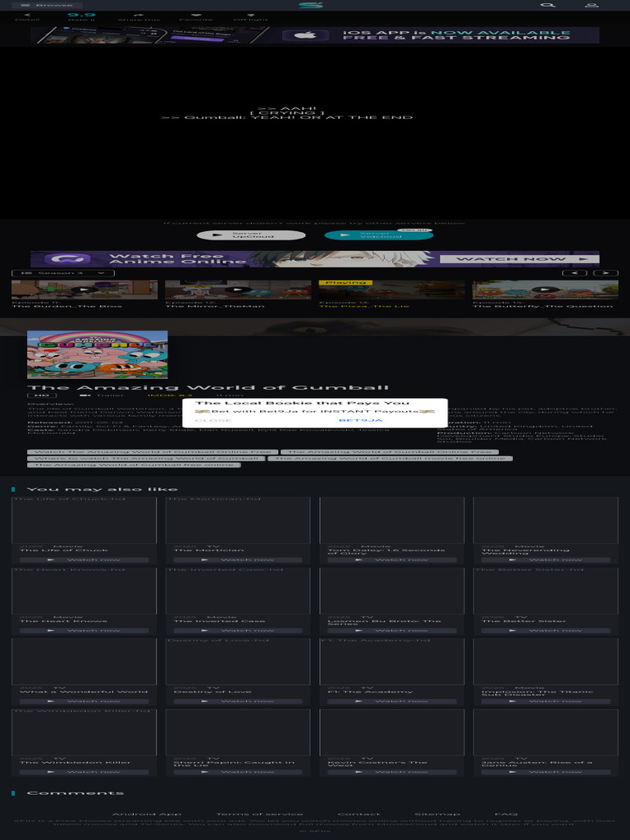Watch now for The Wimbledon Killer
Screen dimensions: 630x840
84,772
